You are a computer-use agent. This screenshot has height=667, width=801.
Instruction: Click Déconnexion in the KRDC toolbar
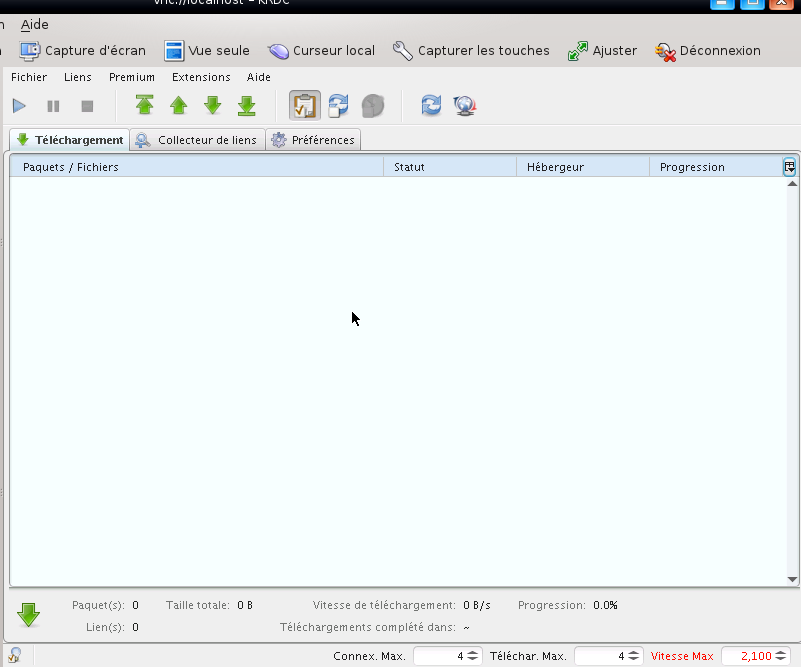click(x=708, y=50)
